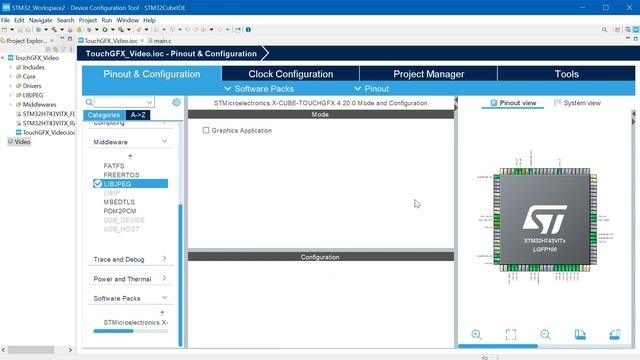Expand the Middlewares folder
Viewport: 640px width, 360px height.
coord(11,104)
